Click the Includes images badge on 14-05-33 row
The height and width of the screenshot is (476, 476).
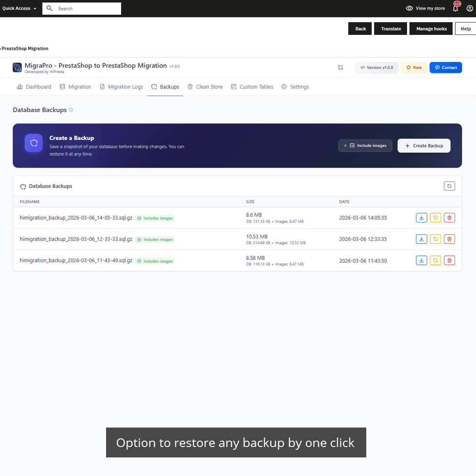tap(155, 218)
